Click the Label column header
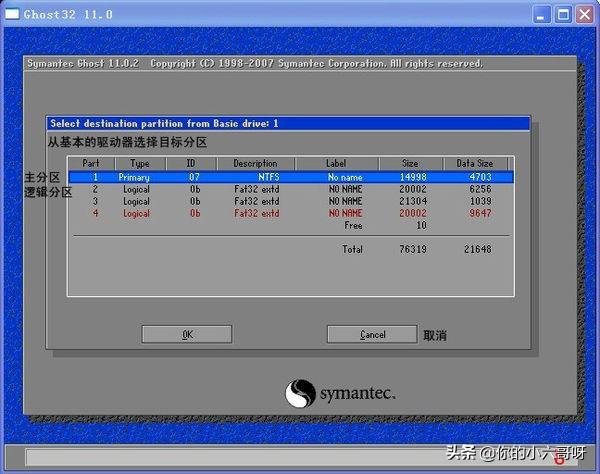600x474 pixels. pyautogui.click(x=337, y=163)
